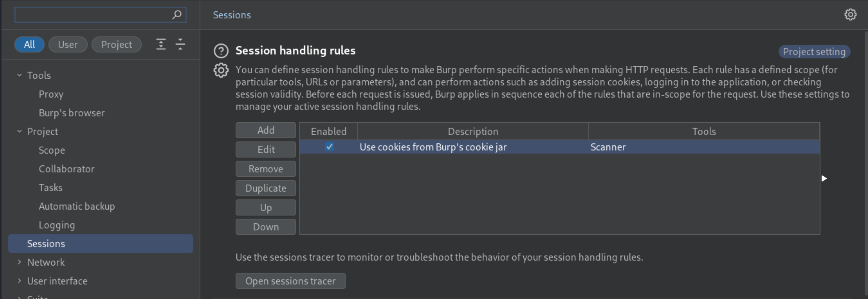868x299 pixels.
Task: Click gear icon beside Session handling rules
Action: point(221,70)
